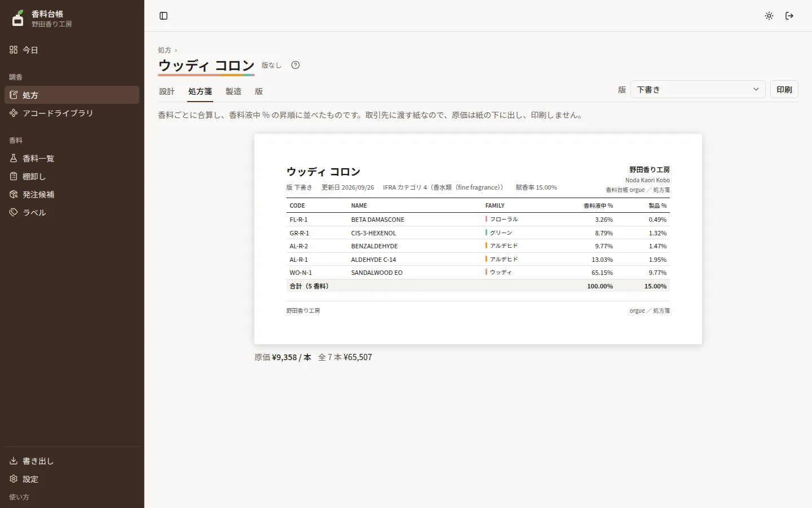Click the 香料一覧 flask icon

tap(14, 158)
